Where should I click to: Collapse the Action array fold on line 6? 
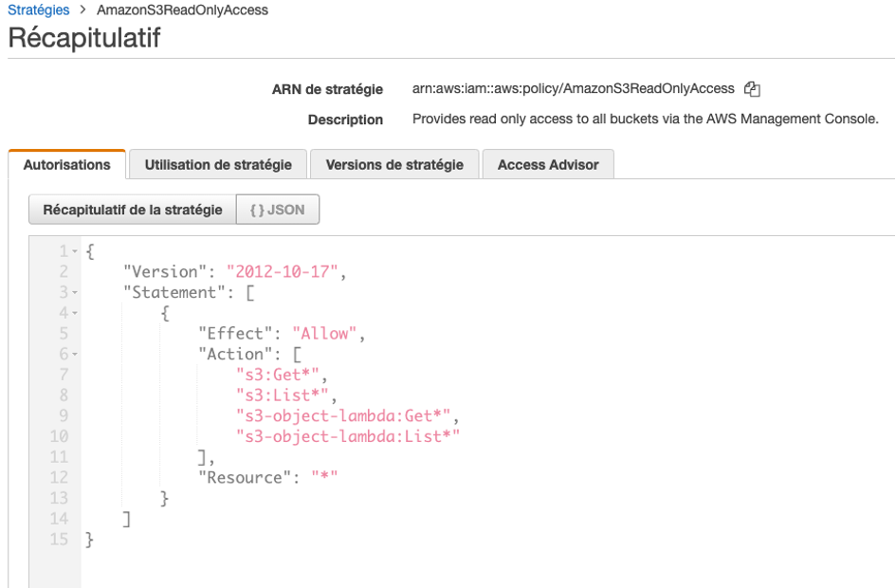tap(75, 355)
